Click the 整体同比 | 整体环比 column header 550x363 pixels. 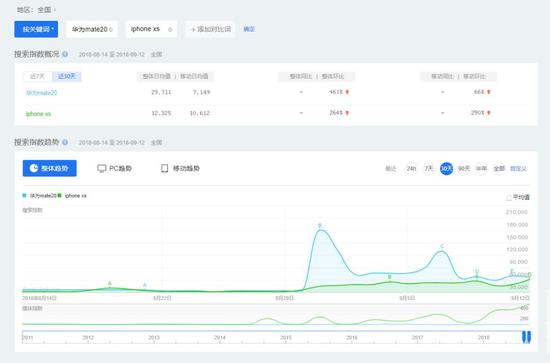[x=317, y=76]
